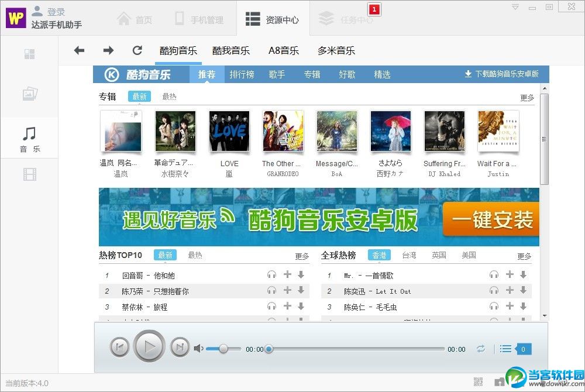Open the 好歌 menu in 酷狗 bar
This screenshot has height=392, width=585.
(x=347, y=74)
